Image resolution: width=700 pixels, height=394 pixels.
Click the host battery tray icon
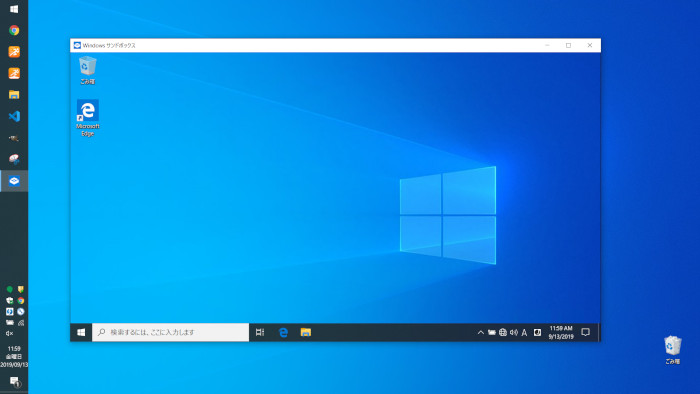coord(9,322)
